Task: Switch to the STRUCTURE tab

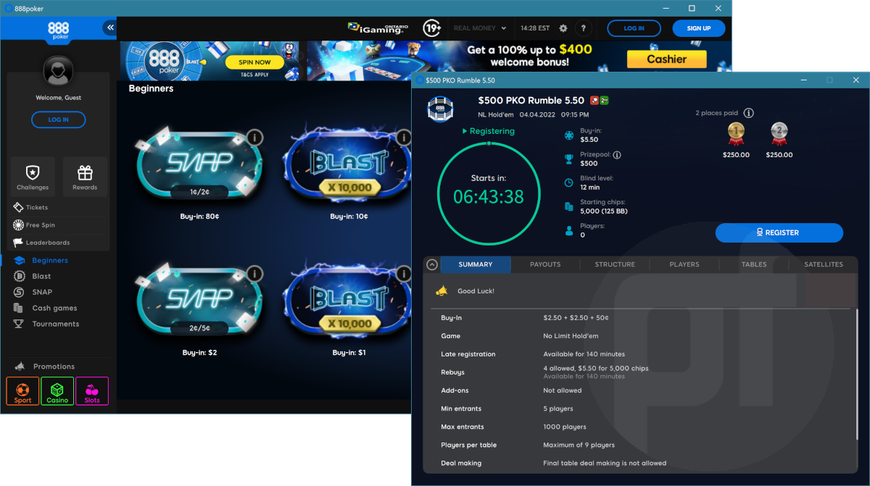Action: pyautogui.click(x=615, y=265)
